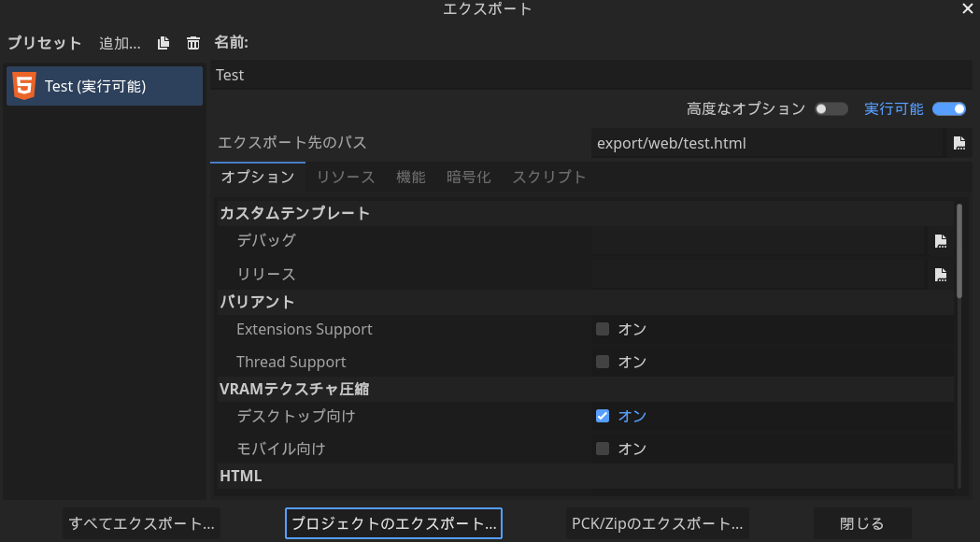
Task: Click the デスクトップ向け label
Action: 295,416
